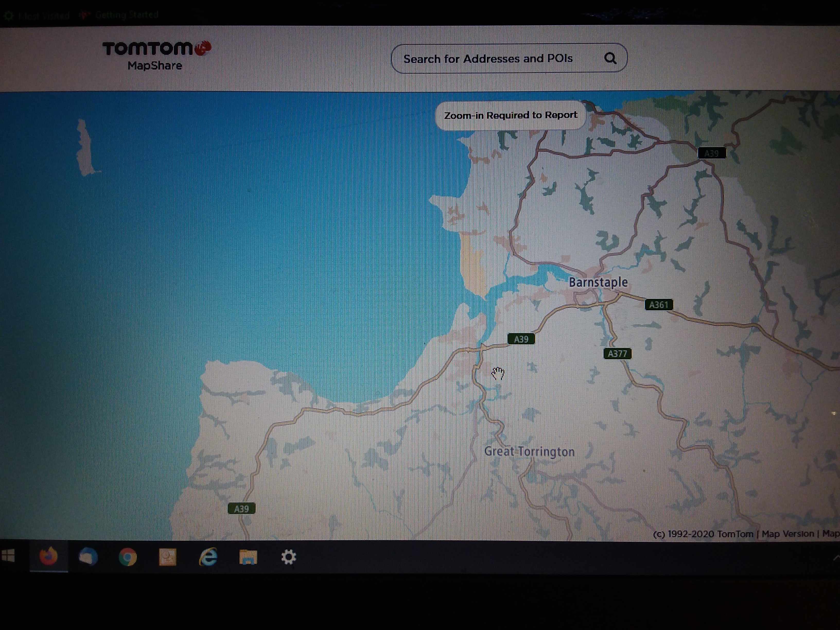Viewport: 840px width, 630px height.
Task: Click the A39 shield at the map's top right
Action: (712, 153)
